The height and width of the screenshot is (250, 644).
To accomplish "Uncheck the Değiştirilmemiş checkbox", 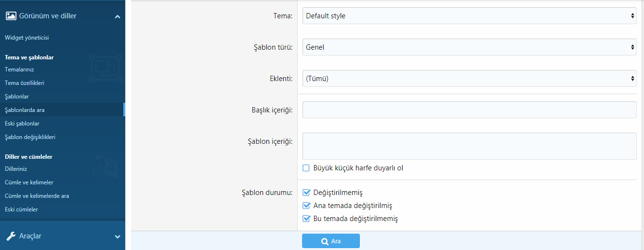I will (x=306, y=193).
